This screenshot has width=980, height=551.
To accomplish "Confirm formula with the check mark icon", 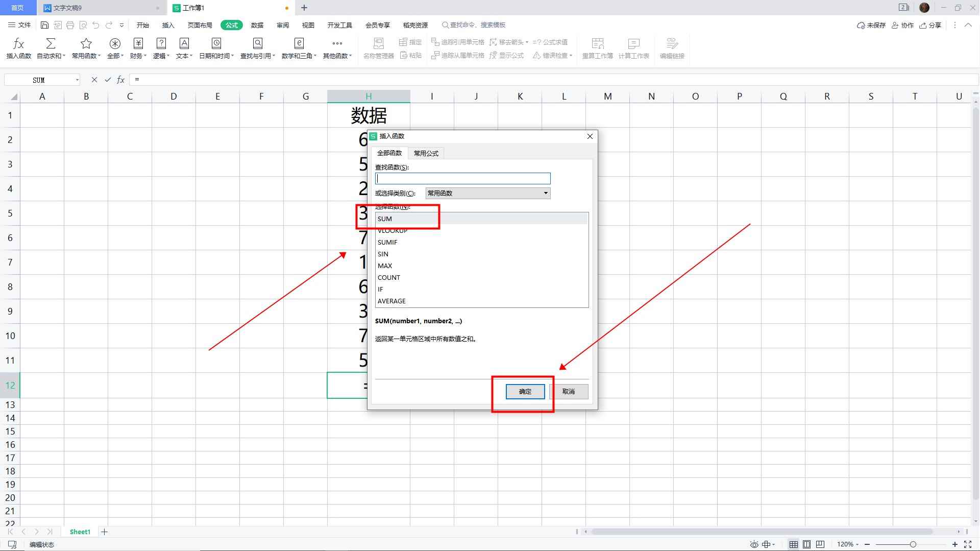I will 108,80.
